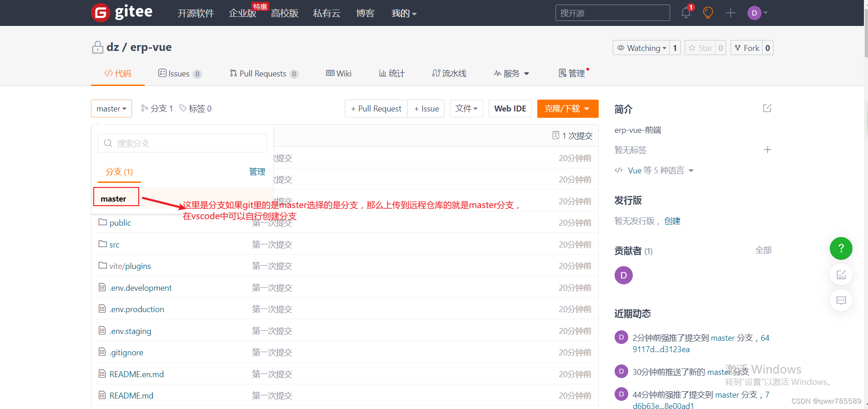The image size is (868, 409).
Task: Click the orange lightbulb icon
Action: [708, 13]
